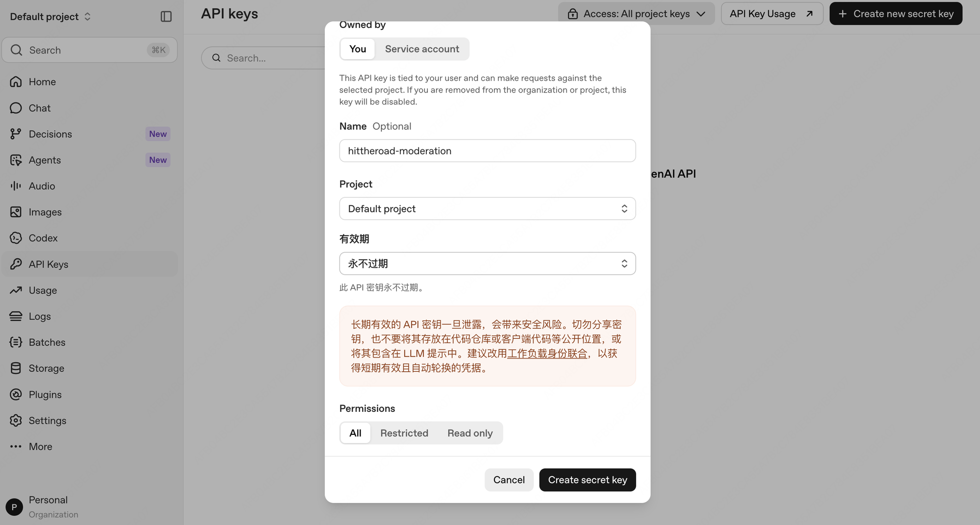Click the Settings gear icon
The image size is (980, 525).
coord(16,420)
